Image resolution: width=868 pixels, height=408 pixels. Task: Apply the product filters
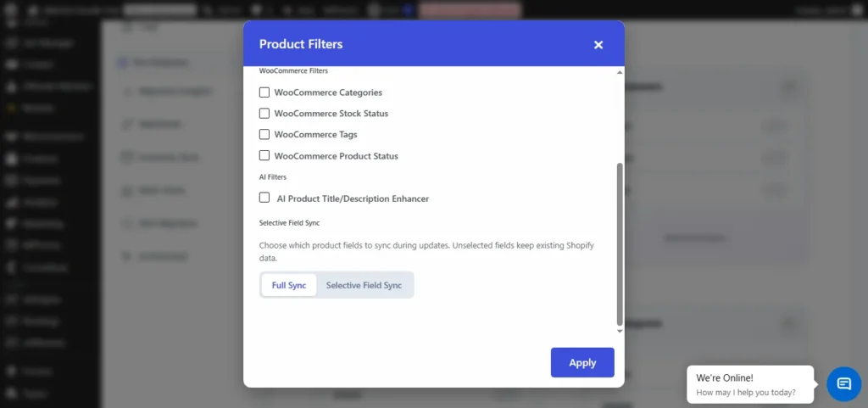point(582,362)
